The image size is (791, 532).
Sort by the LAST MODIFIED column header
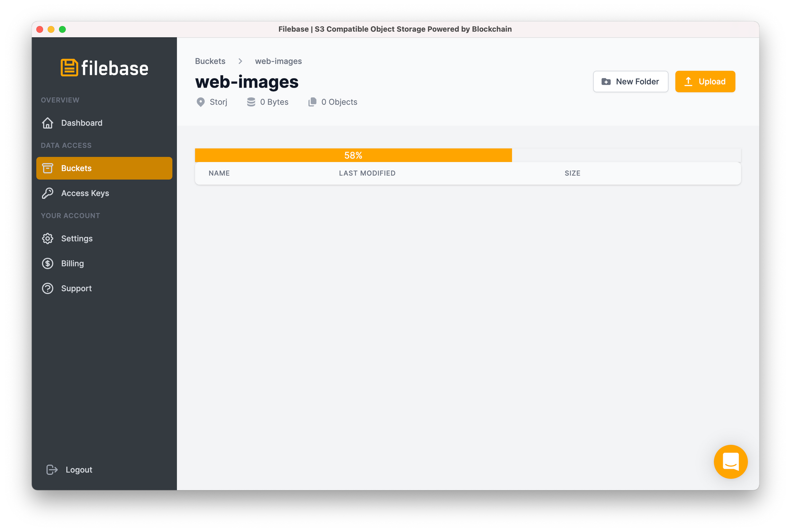[367, 173]
